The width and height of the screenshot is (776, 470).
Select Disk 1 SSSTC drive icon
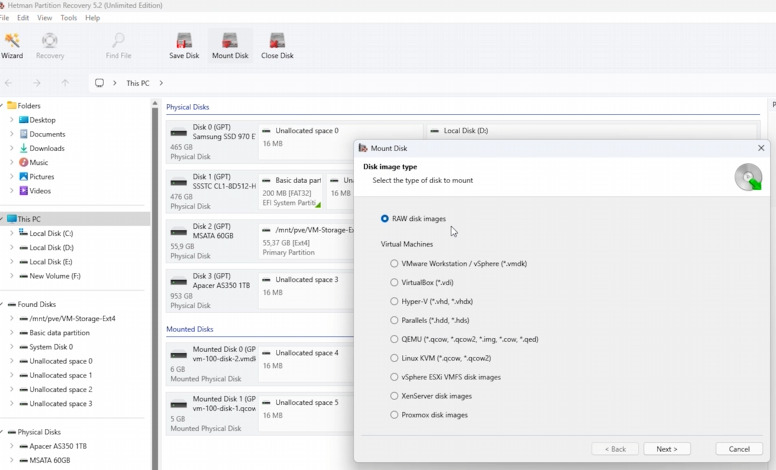click(179, 182)
